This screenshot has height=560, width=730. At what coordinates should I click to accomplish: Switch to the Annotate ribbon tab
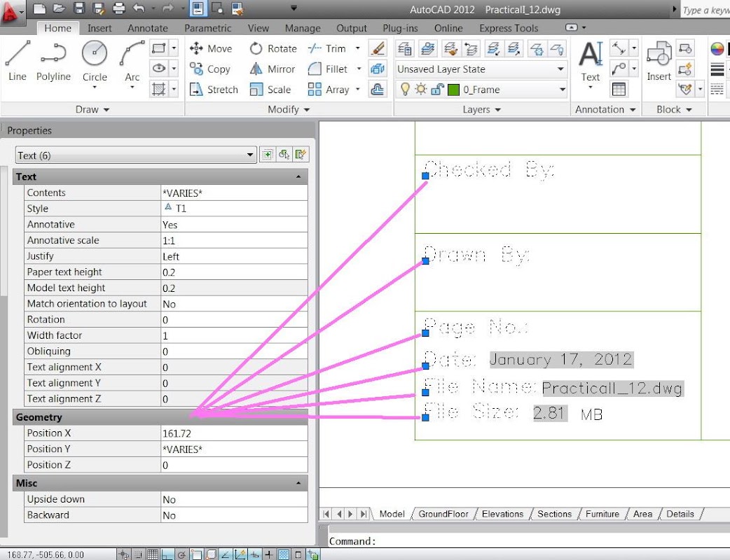(148, 29)
